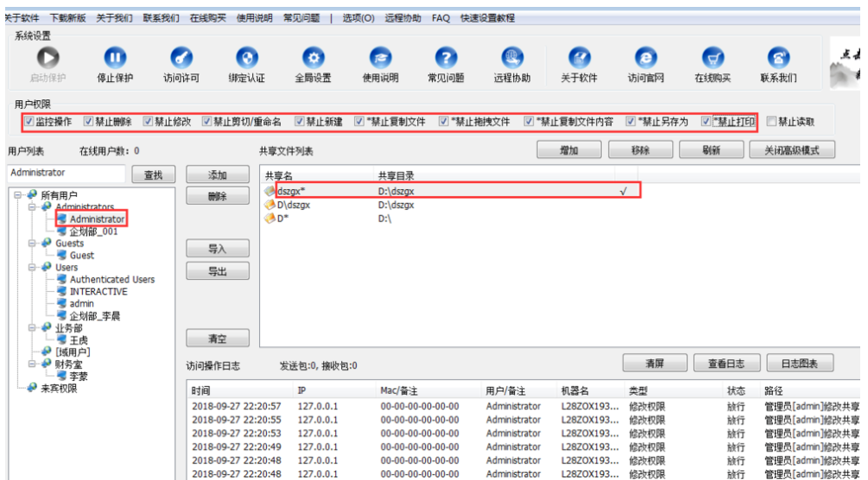
Task: Toggle the 禁止拖拽文件 checkbox
Action: point(443,121)
